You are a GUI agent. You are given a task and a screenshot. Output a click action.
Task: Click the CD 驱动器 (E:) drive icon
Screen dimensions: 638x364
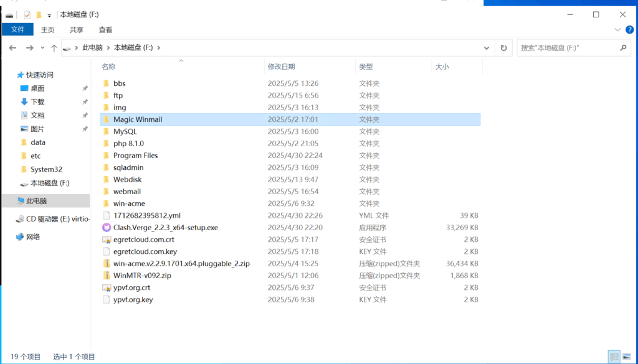[x=19, y=219]
